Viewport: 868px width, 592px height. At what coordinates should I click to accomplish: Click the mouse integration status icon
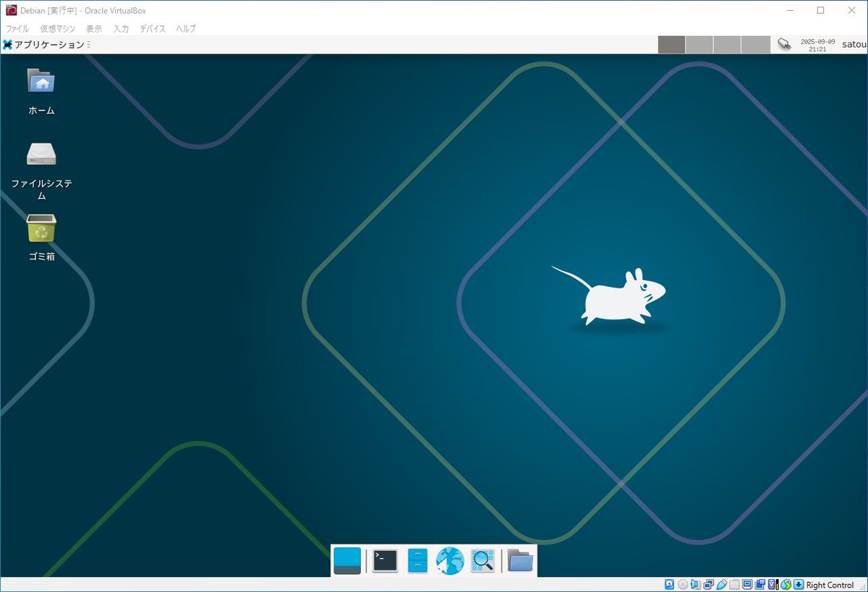786,585
